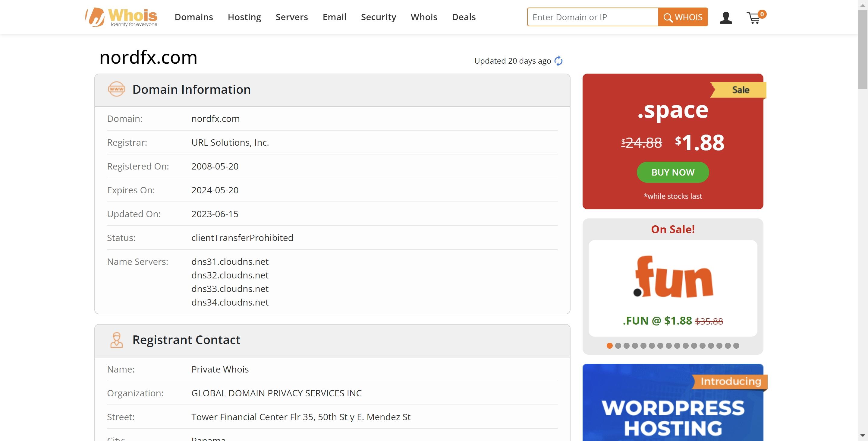The height and width of the screenshot is (441, 868).
Task: Click the www Domain Information icon
Action: pyautogui.click(x=117, y=89)
